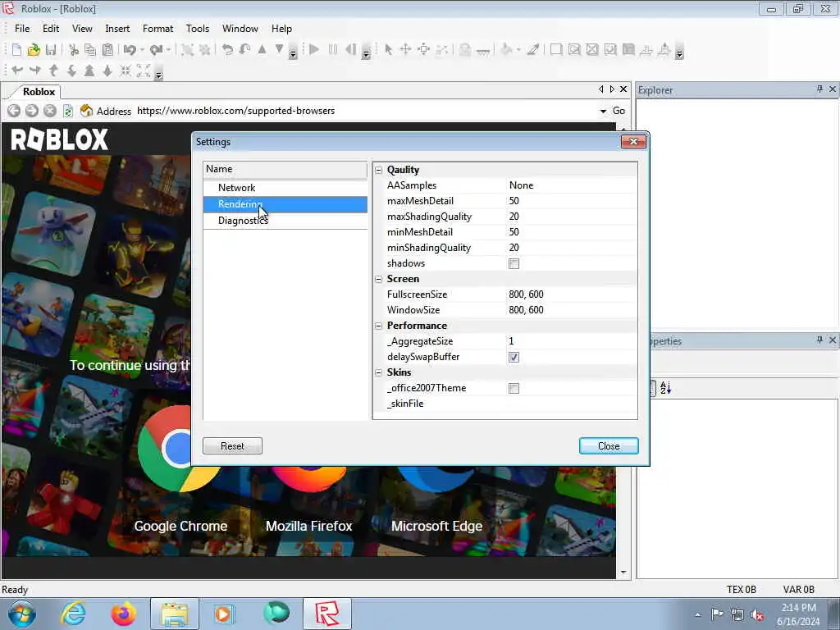840x630 pixels.
Task: Open the View menu
Action: (82, 29)
